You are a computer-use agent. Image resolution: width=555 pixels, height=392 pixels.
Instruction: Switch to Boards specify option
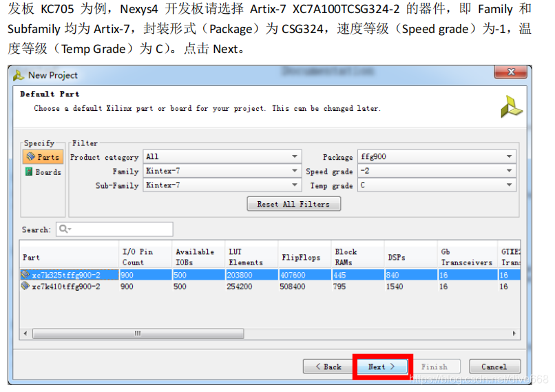[x=43, y=172]
